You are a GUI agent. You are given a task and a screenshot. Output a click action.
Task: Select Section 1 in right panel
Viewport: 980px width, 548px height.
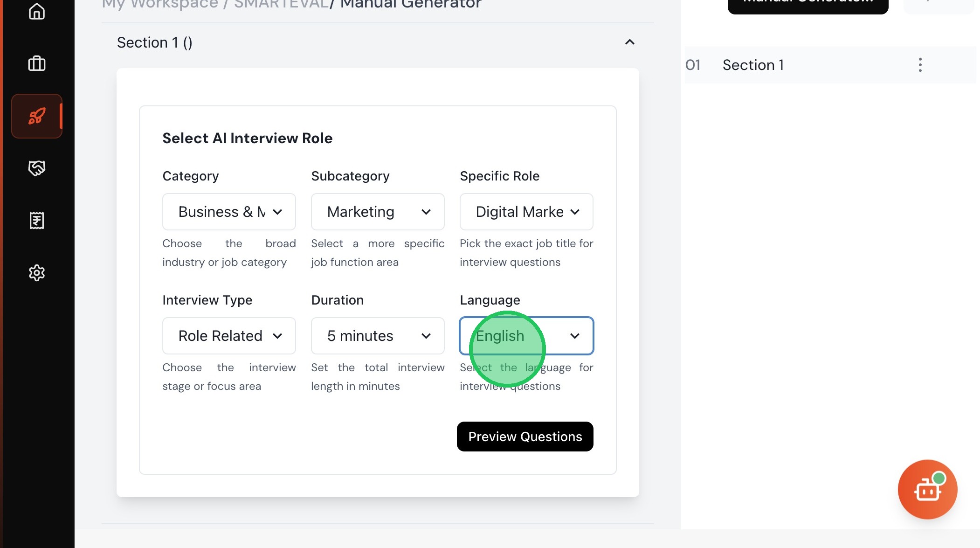(x=753, y=65)
